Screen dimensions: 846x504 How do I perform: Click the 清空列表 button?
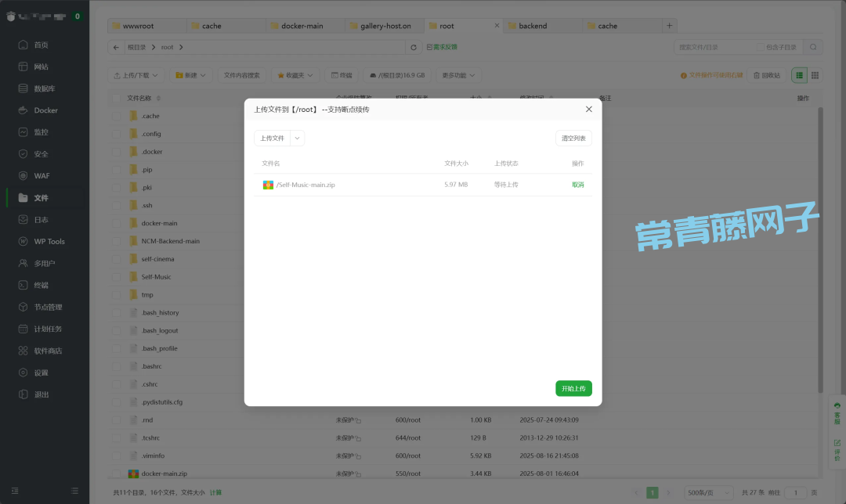click(573, 138)
